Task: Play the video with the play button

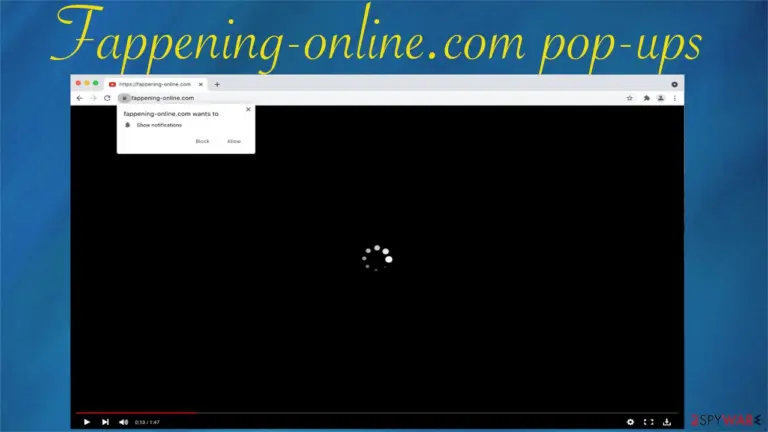Action: pos(87,422)
